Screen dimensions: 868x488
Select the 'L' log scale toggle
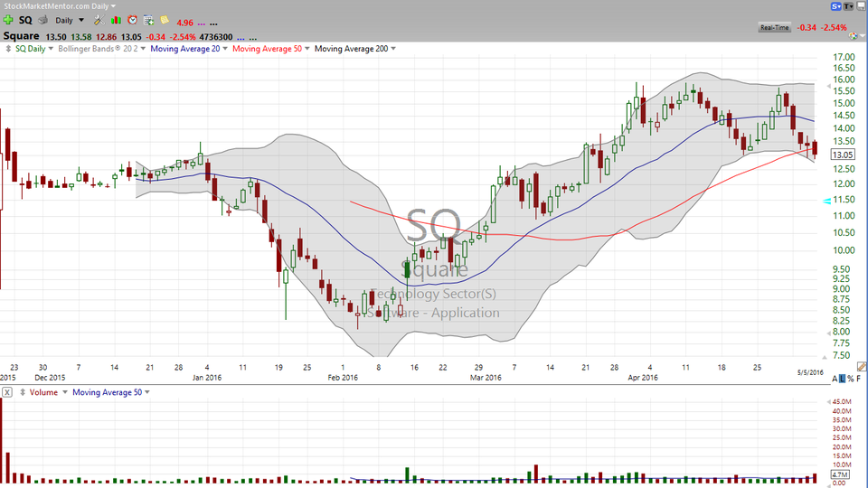pos(841,379)
